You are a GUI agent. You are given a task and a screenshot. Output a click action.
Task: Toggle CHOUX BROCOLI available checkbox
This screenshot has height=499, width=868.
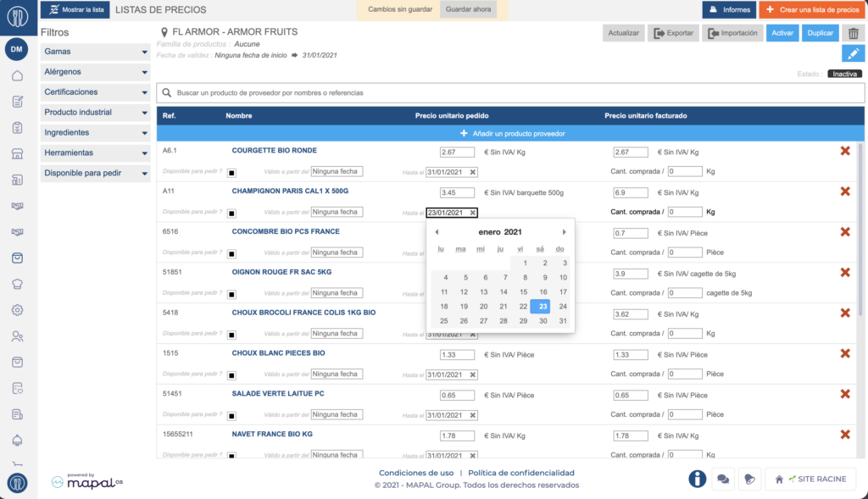tap(232, 335)
